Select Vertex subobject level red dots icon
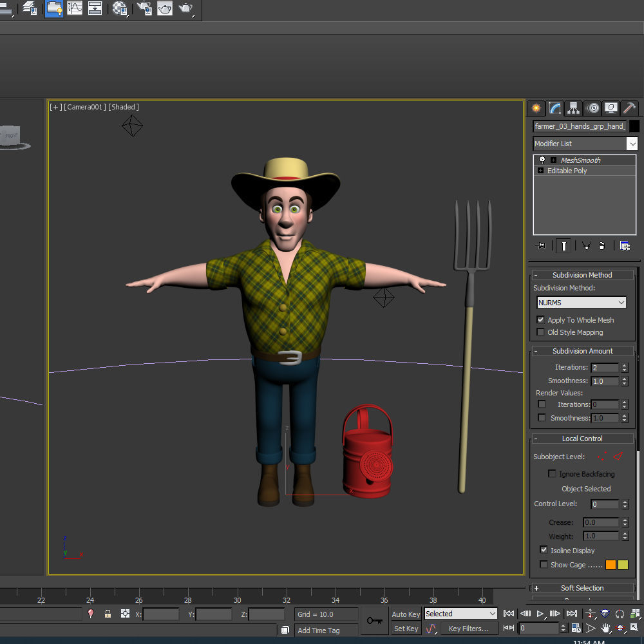 tap(603, 457)
